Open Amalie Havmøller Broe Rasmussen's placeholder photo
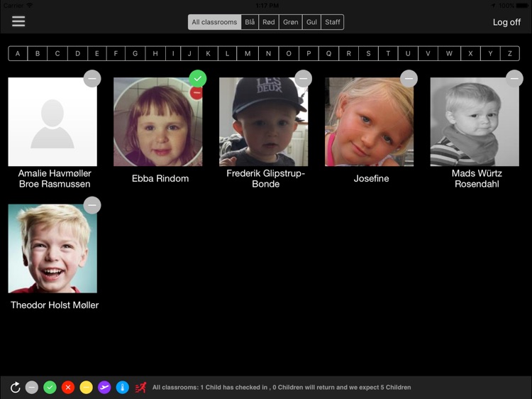532x399 pixels. tap(52, 122)
